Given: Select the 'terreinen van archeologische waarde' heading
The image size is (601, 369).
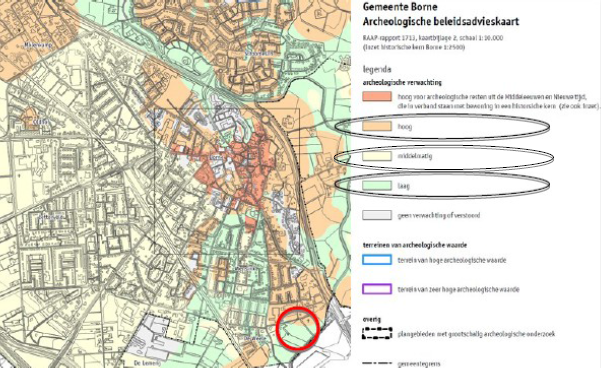Looking at the screenshot, I should tap(415, 245).
